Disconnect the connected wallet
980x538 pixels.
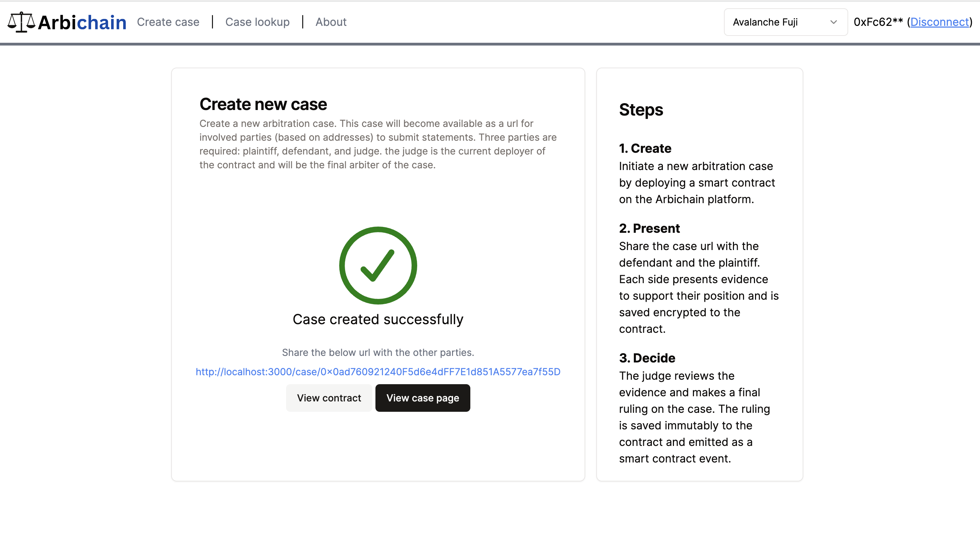939,22
